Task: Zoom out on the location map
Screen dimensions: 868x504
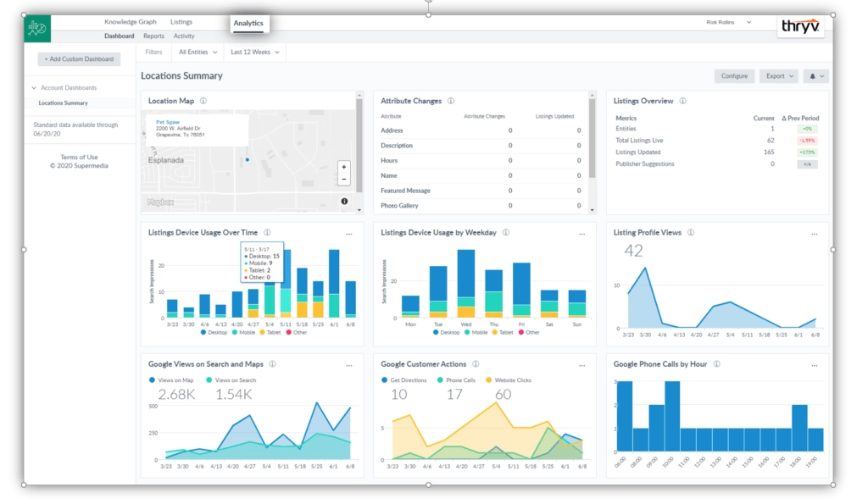Action: [343, 180]
